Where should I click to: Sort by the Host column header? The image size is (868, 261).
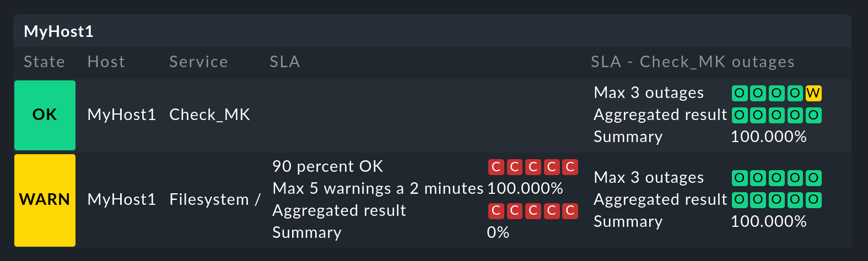(x=106, y=62)
